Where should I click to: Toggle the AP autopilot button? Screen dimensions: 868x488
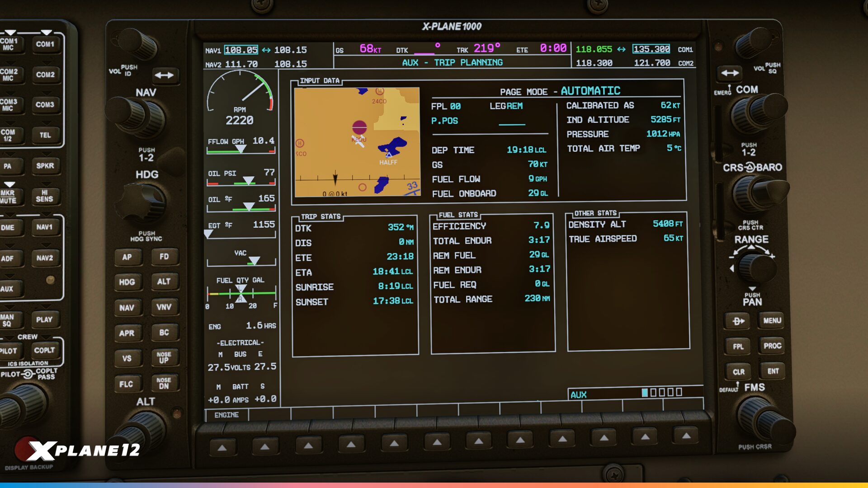point(127,257)
